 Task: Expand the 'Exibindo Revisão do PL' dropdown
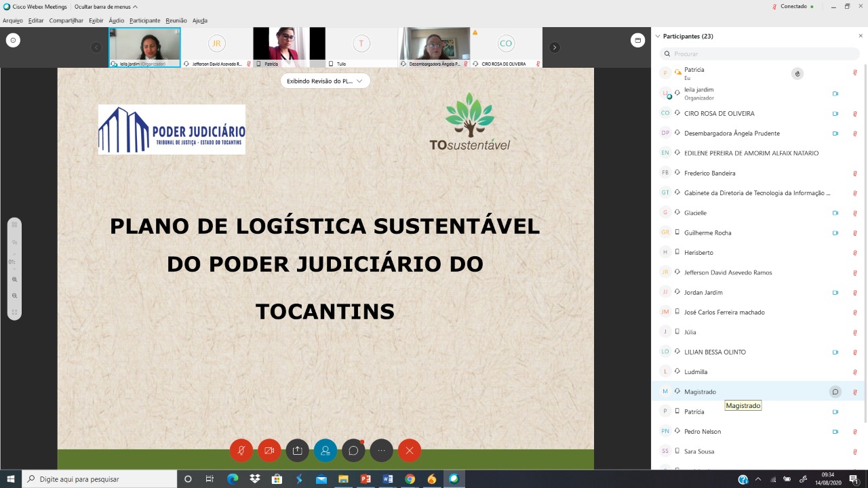coord(325,81)
